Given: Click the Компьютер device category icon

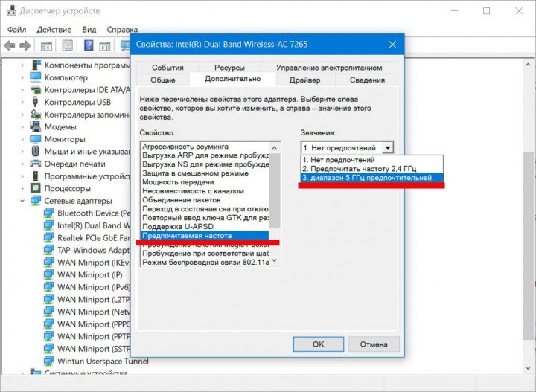Looking at the screenshot, I should 36,77.
